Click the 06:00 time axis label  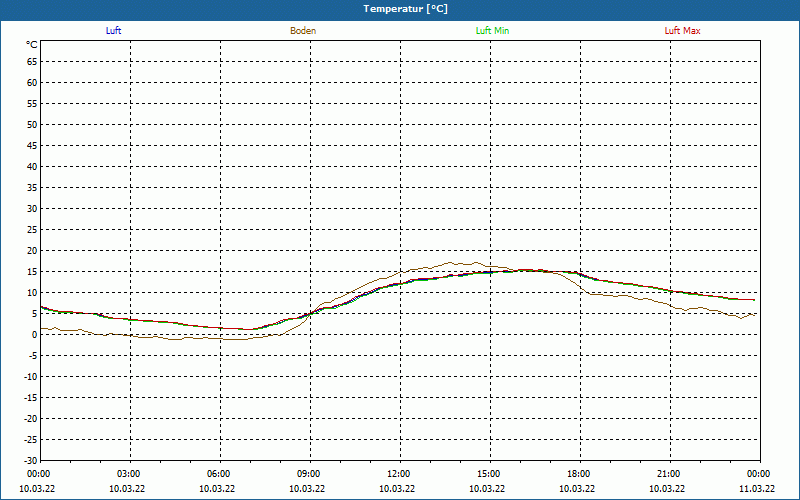click(x=219, y=474)
